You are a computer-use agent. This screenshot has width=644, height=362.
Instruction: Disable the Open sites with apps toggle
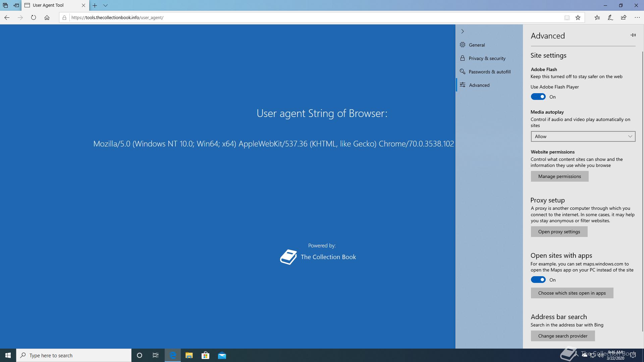coord(538,280)
